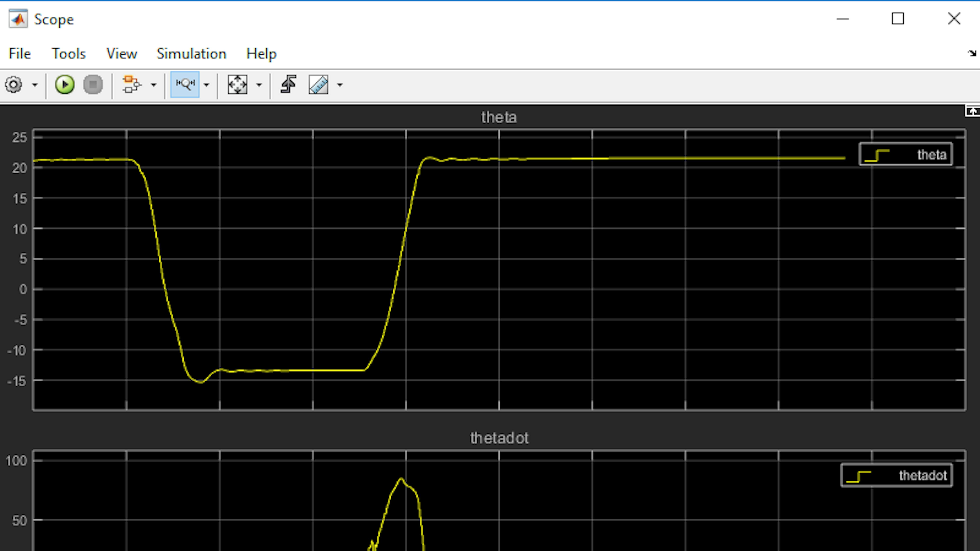Image resolution: width=980 pixels, height=551 pixels.
Task: Click the 0 label on theta y-axis
Action: click(23, 289)
